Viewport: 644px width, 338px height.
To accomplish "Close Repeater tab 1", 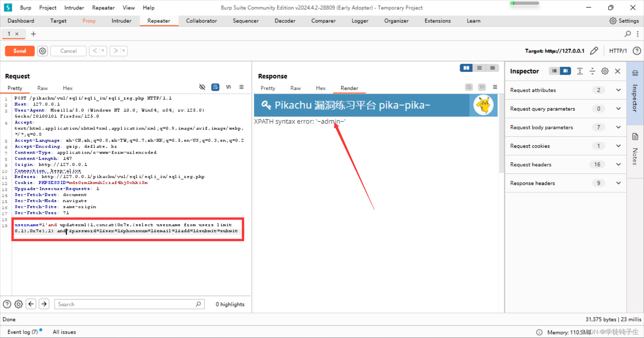I will 17,34.
